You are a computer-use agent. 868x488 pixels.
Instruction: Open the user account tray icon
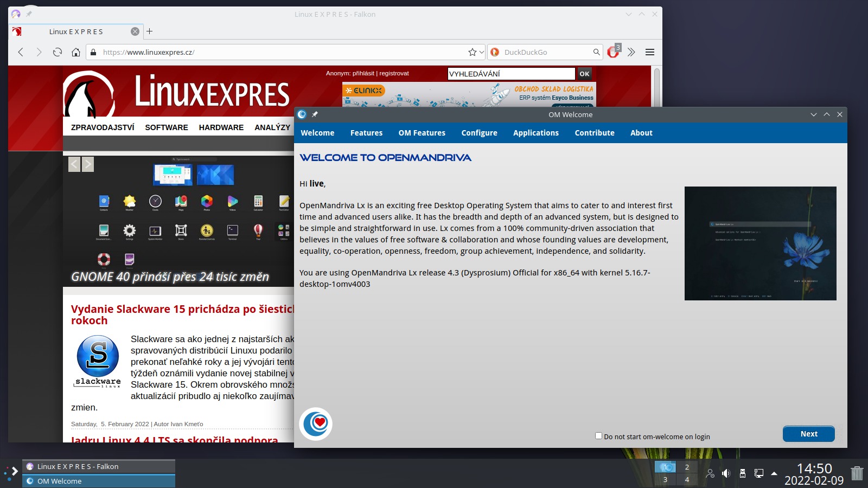[x=710, y=473]
